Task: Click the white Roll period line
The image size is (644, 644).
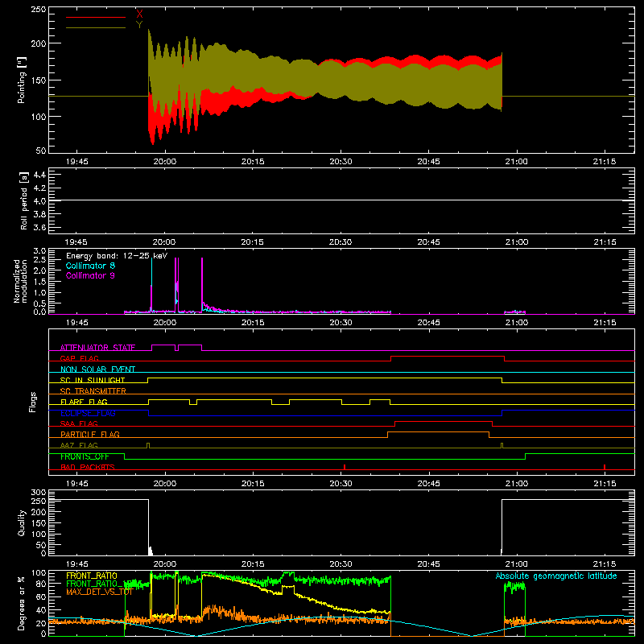Action: click(341, 200)
